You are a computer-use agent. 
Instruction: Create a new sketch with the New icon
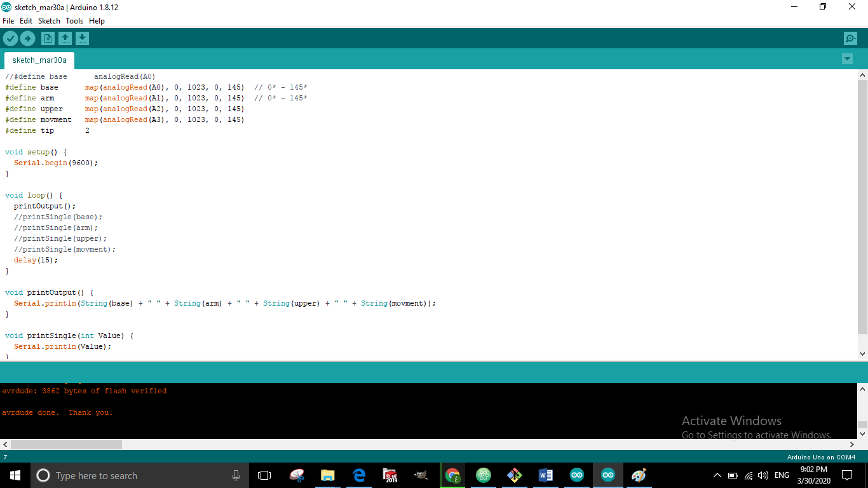coord(48,39)
